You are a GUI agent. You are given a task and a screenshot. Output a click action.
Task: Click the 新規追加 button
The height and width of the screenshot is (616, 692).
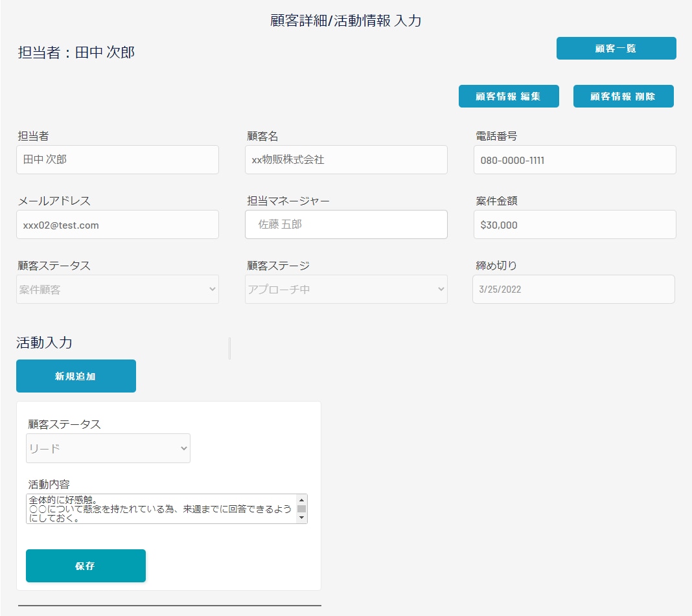tap(76, 376)
